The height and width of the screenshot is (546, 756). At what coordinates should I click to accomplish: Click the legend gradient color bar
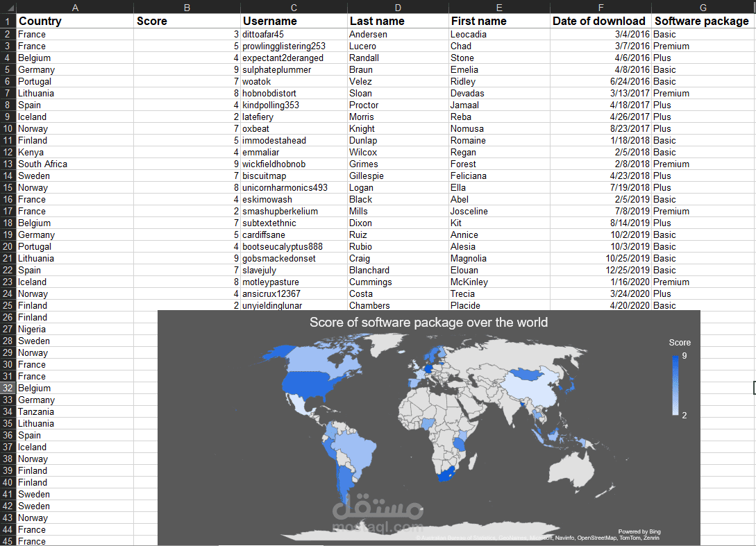[x=675, y=385]
